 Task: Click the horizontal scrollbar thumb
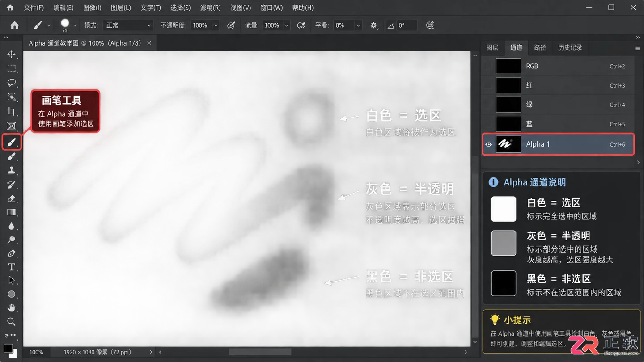[260, 352]
